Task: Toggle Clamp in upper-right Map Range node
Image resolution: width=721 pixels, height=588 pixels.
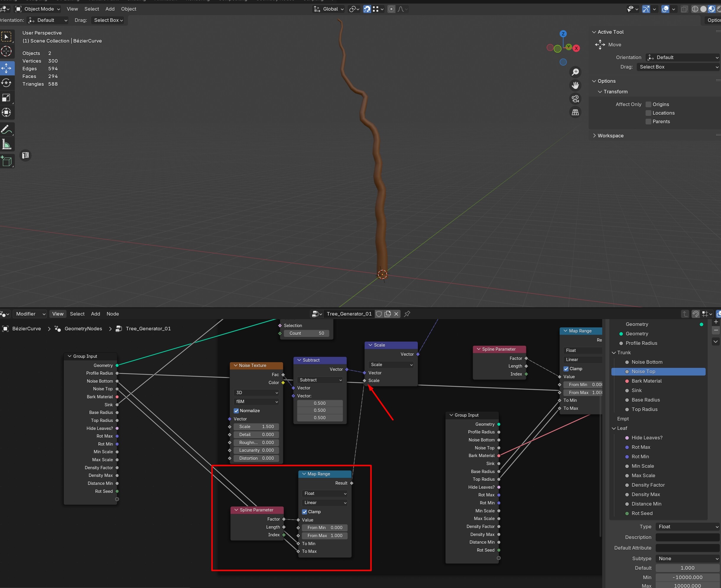Action: 566,369
